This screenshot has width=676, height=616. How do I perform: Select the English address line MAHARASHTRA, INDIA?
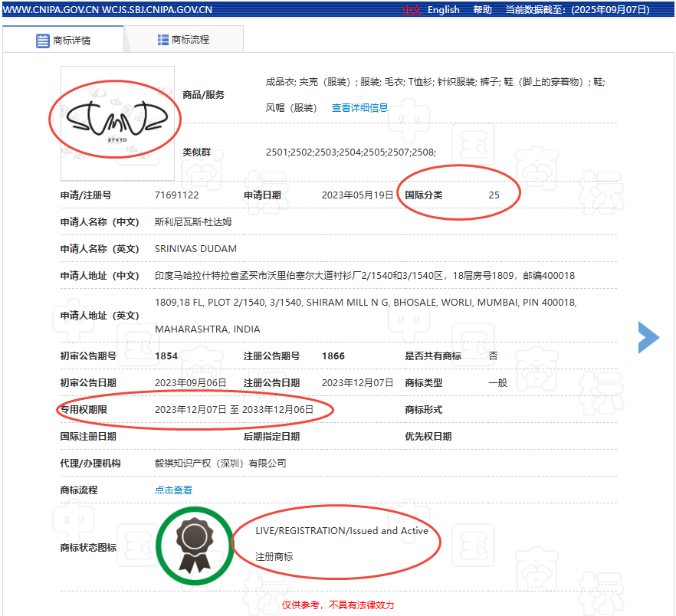click(208, 329)
